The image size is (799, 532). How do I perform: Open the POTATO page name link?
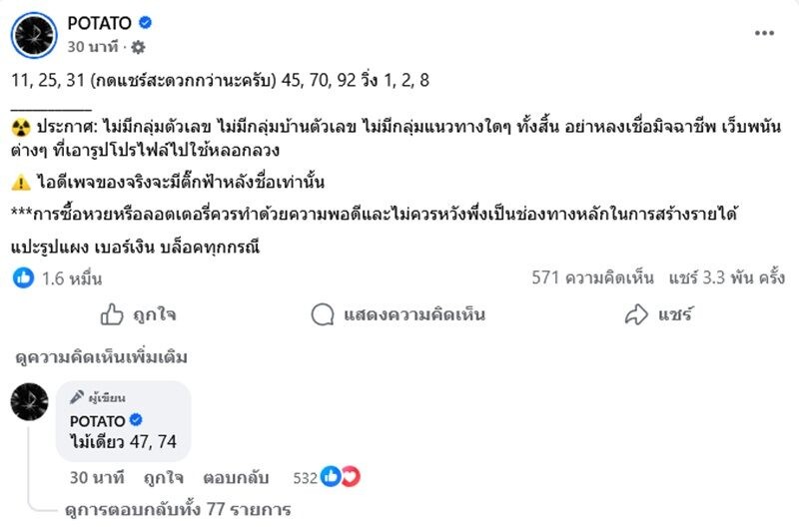point(99,22)
